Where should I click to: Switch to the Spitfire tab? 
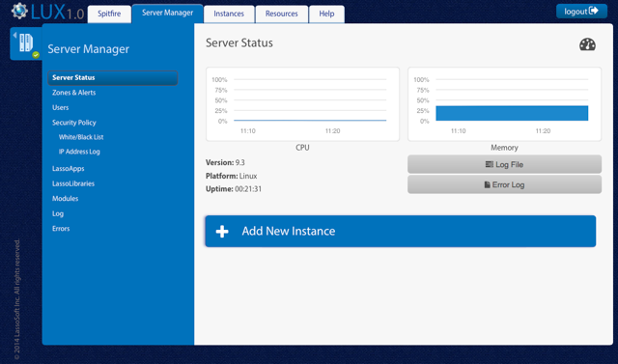109,14
